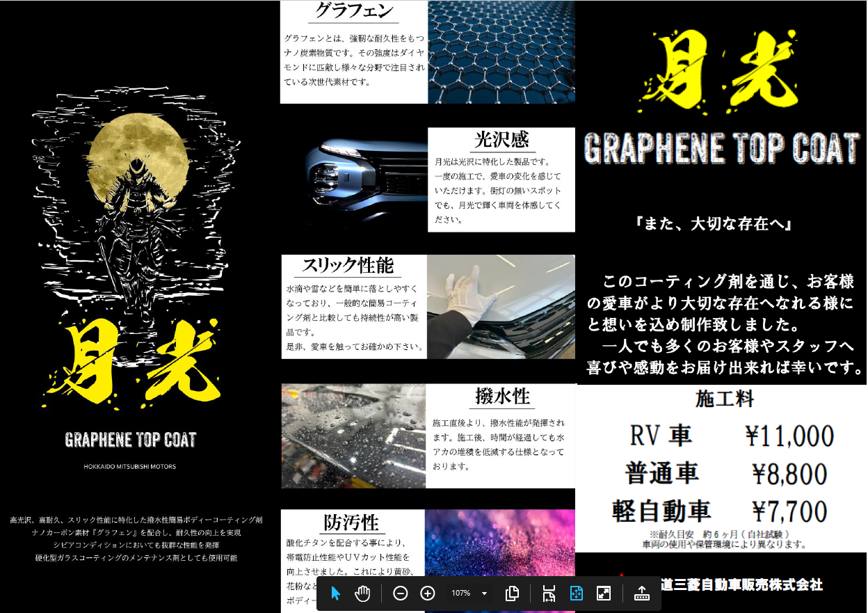The height and width of the screenshot is (613, 868).
Task: Open the 107% zoom level dropdown
Action: [469, 594]
